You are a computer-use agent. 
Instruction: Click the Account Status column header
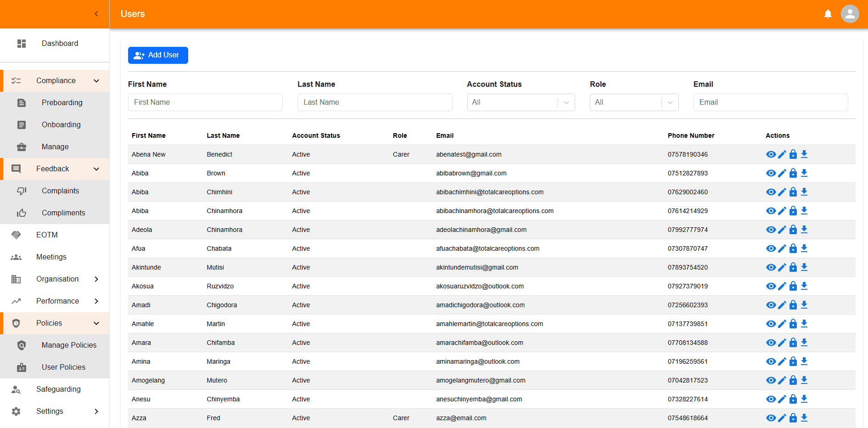pyautogui.click(x=316, y=135)
